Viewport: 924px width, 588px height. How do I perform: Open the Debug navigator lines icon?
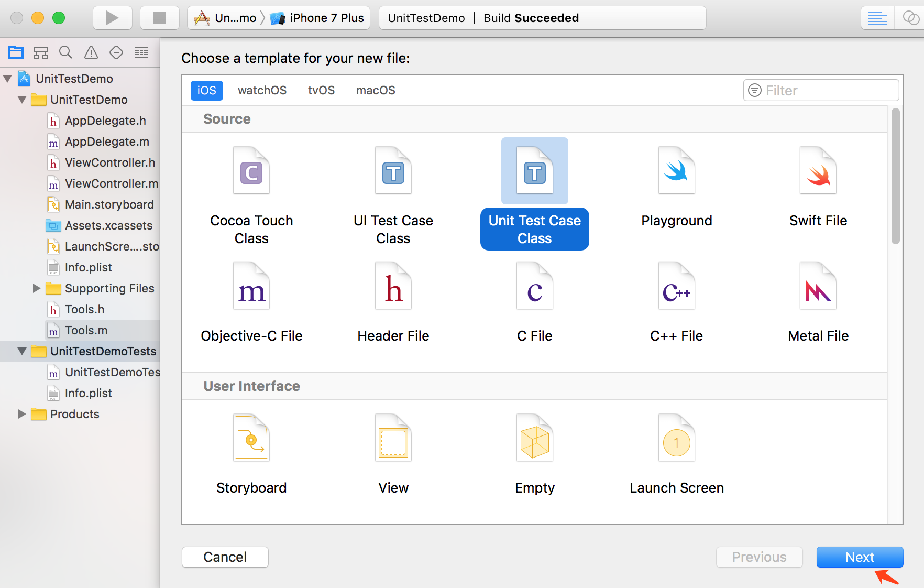[x=141, y=52]
